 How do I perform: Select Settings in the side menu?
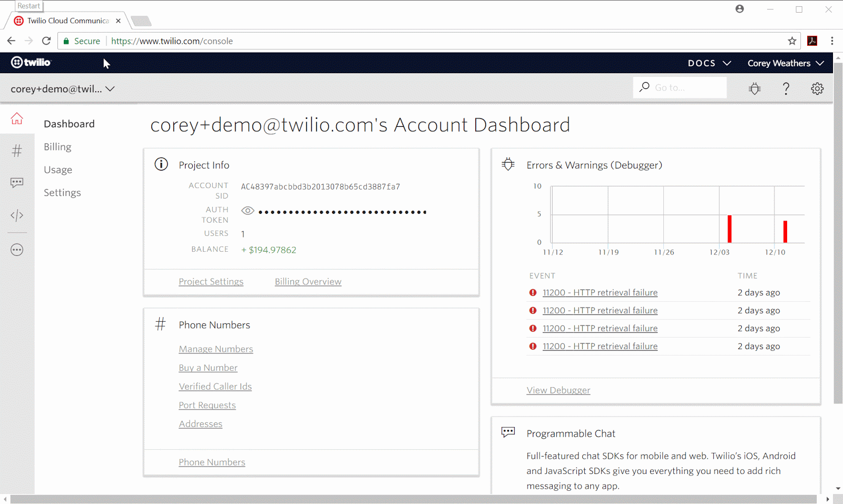pyautogui.click(x=62, y=193)
